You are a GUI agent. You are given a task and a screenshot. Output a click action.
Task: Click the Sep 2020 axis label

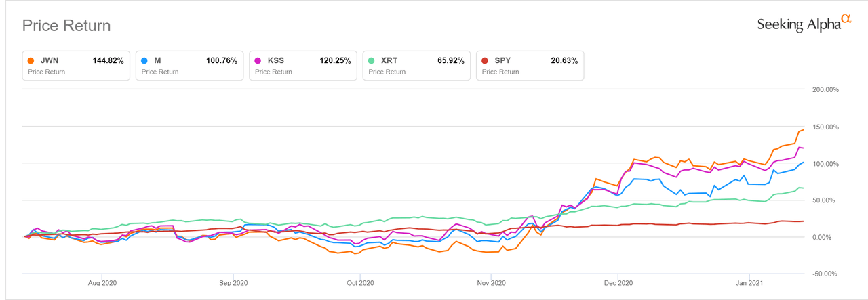232,282
